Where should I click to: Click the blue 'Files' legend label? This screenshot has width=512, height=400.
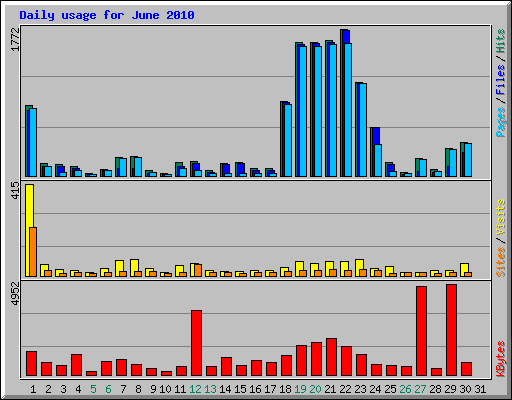tap(500, 80)
